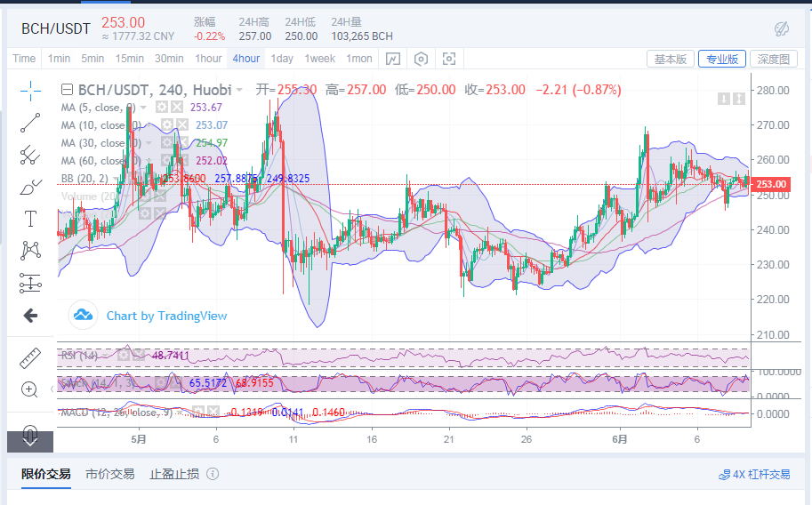Select the 5min interval

pos(92,59)
